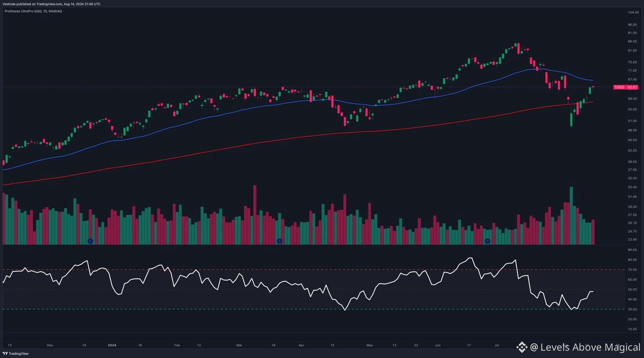Click the 51.00 price axis label
The height and width of the screenshot is (358, 644).
pyautogui.click(x=633, y=121)
